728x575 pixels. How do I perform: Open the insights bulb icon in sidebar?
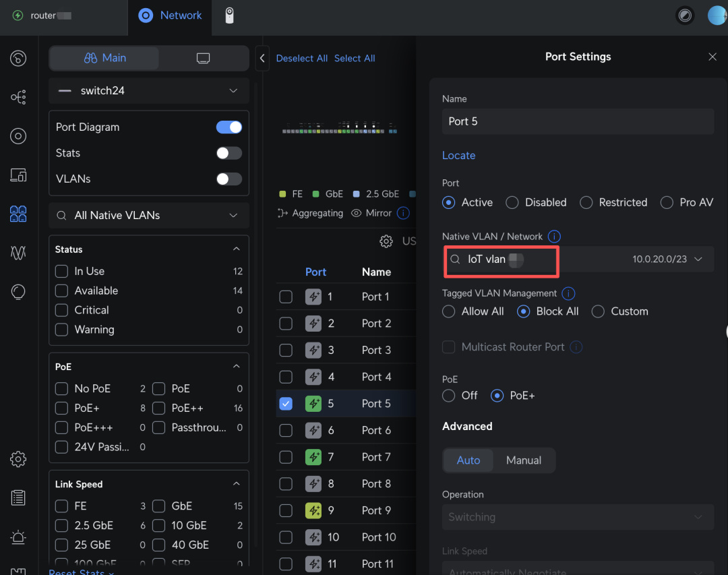coord(18,292)
